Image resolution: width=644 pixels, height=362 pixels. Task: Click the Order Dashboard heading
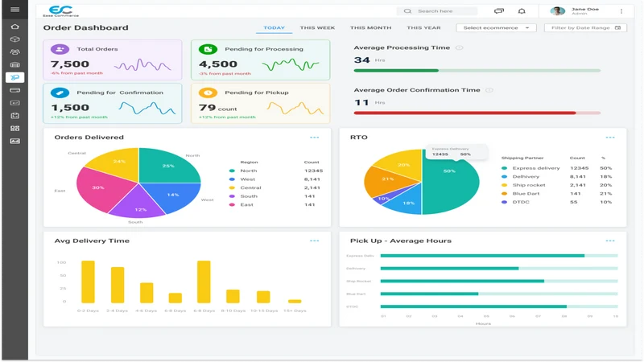click(x=86, y=28)
